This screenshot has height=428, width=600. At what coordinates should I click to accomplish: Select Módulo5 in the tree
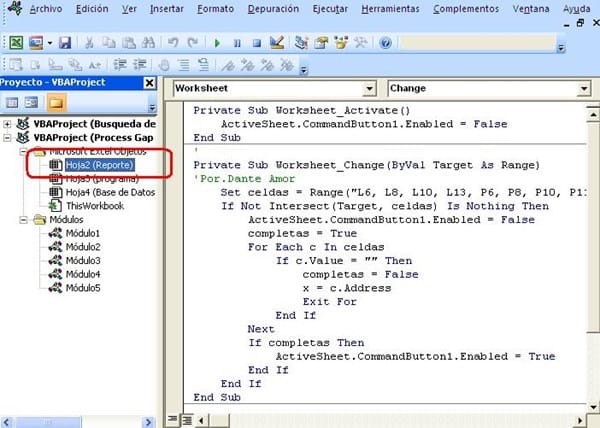click(83, 288)
